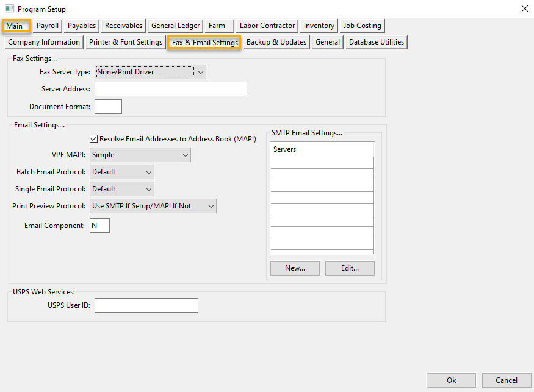The width and height of the screenshot is (534, 392).
Task: Open Single Email Protocol dropdown
Action: click(x=122, y=189)
